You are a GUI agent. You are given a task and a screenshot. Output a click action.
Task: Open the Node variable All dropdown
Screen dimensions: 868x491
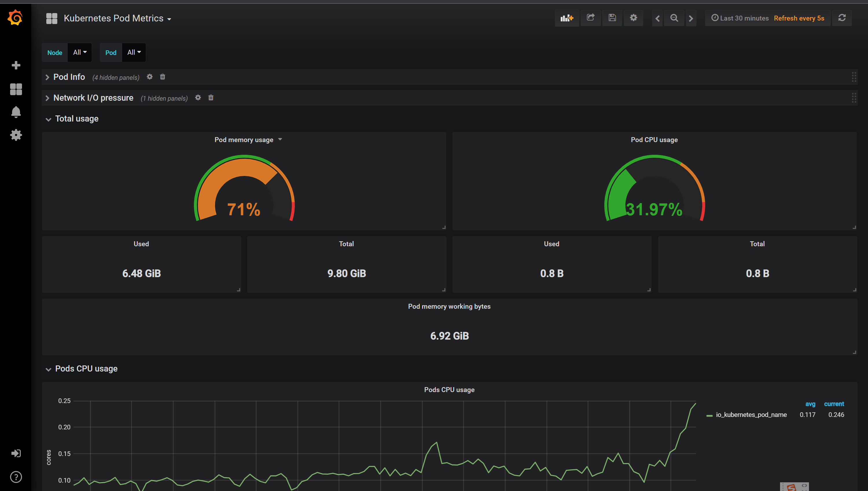(x=80, y=52)
